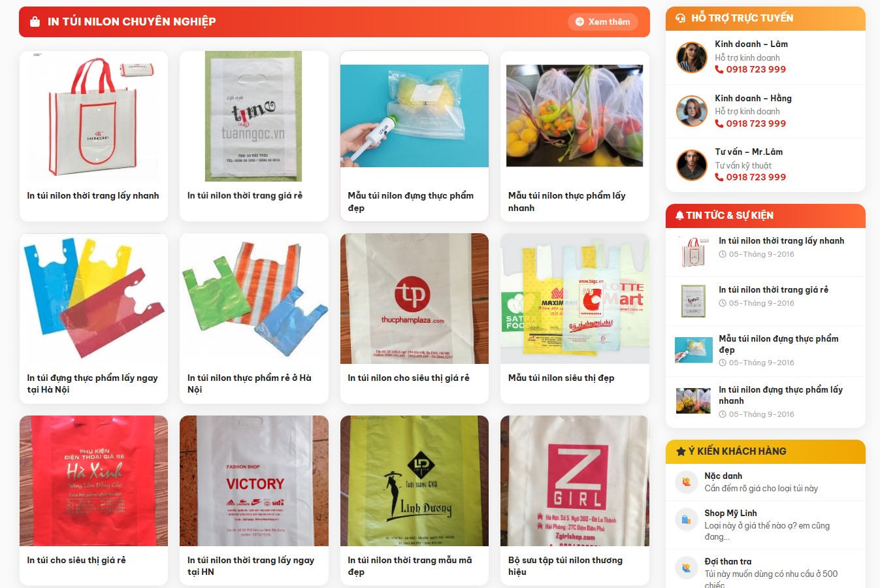Screen dimensions: 880x588
Task: Click the star icon beside Ý kiến khách hàng
Action: 681,451
